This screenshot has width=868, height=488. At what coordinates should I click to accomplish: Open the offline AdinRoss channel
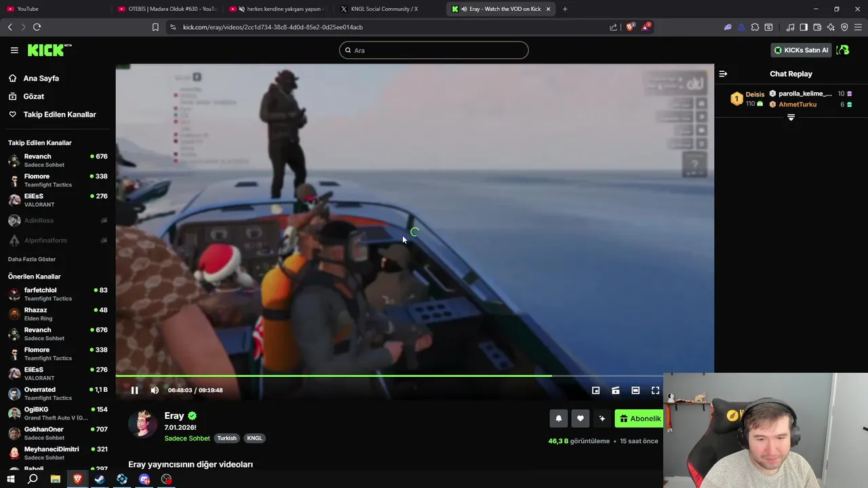point(58,220)
